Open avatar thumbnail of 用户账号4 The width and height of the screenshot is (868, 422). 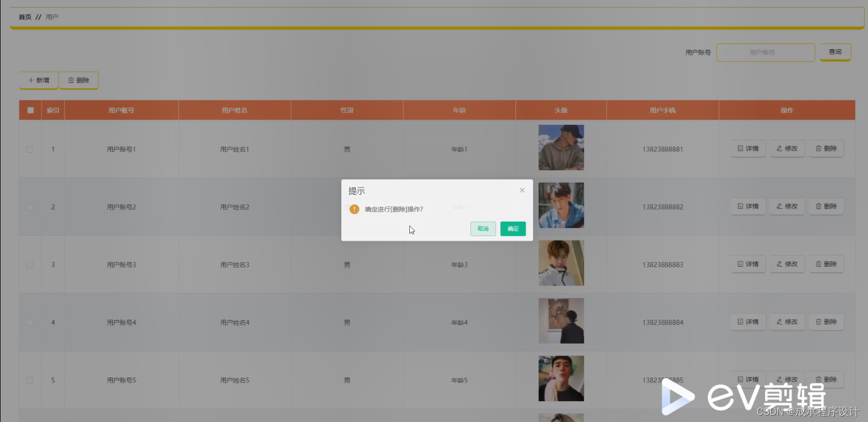(561, 321)
